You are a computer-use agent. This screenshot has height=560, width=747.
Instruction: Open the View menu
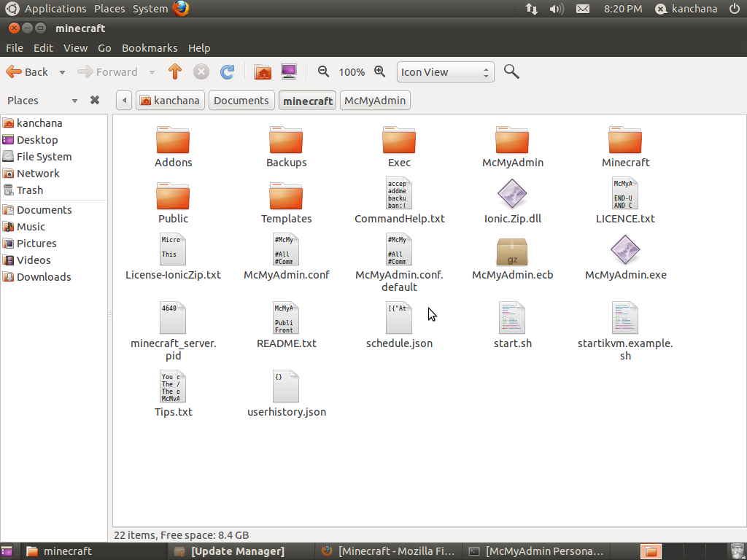click(75, 48)
